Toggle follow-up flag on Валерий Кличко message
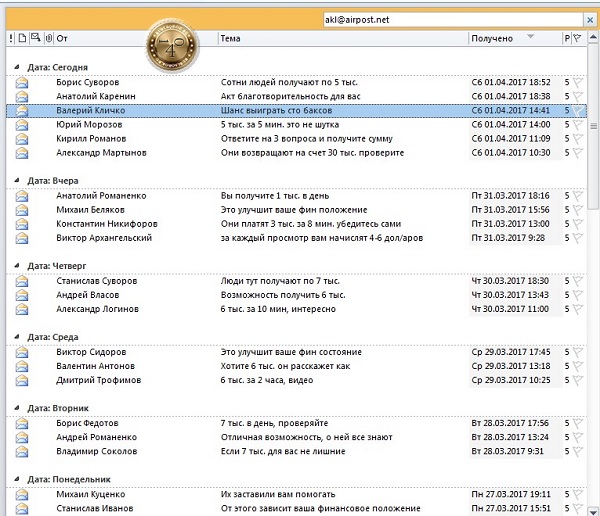Viewport: 600px width, 516px height. (578, 111)
